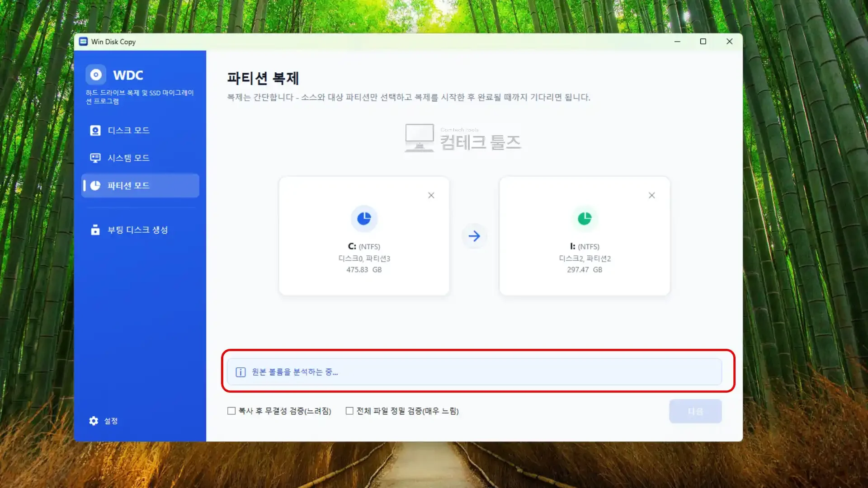Click the 시스템 모드 monitor icon
Screen dimensions: 868x488
(x=95, y=158)
